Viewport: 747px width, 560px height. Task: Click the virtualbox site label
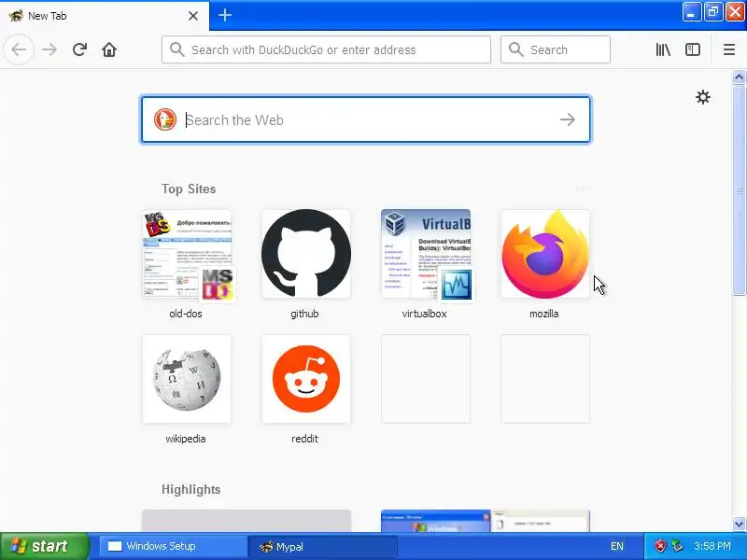coord(425,314)
